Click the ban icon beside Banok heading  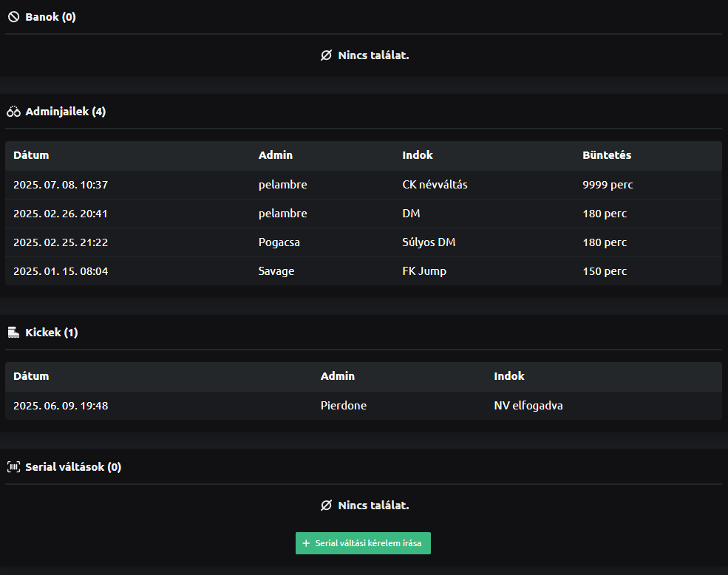point(13,17)
